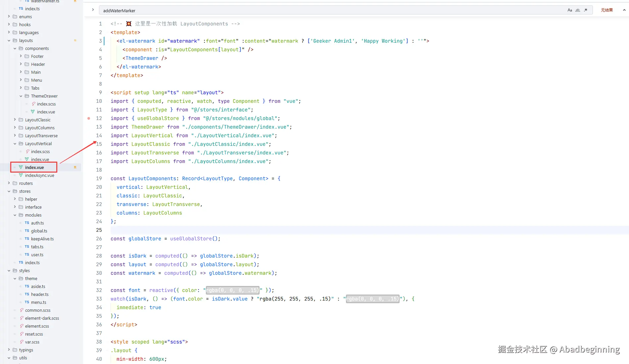The image size is (629, 364).
Task: Click the Sass icon beside element.scss
Action: (22, 326)
